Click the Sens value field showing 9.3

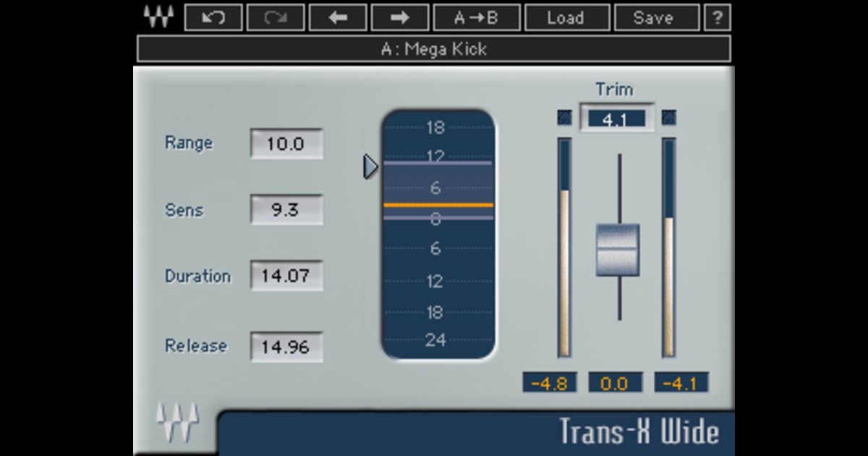click(x=286, y=210)
